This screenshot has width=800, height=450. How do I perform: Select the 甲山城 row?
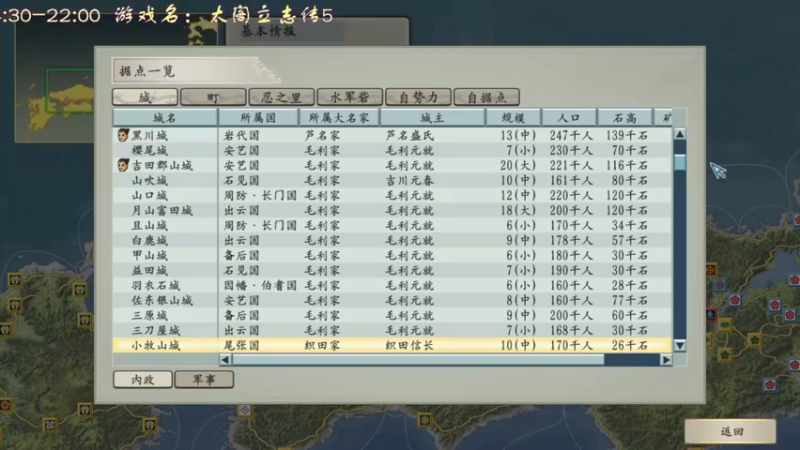pos(392,255)
